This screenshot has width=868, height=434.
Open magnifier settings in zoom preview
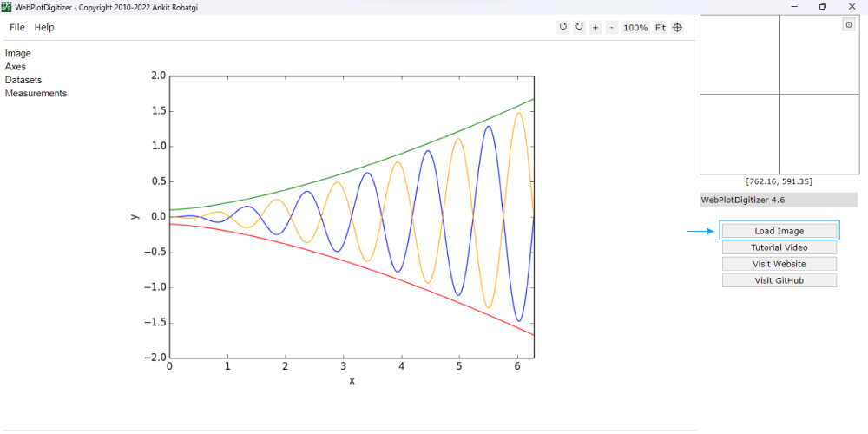[x=849, y=24]
